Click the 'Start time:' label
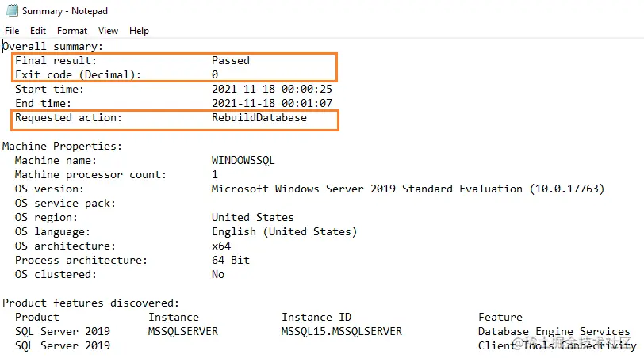The image size is (644, 362). click(49, 89)
